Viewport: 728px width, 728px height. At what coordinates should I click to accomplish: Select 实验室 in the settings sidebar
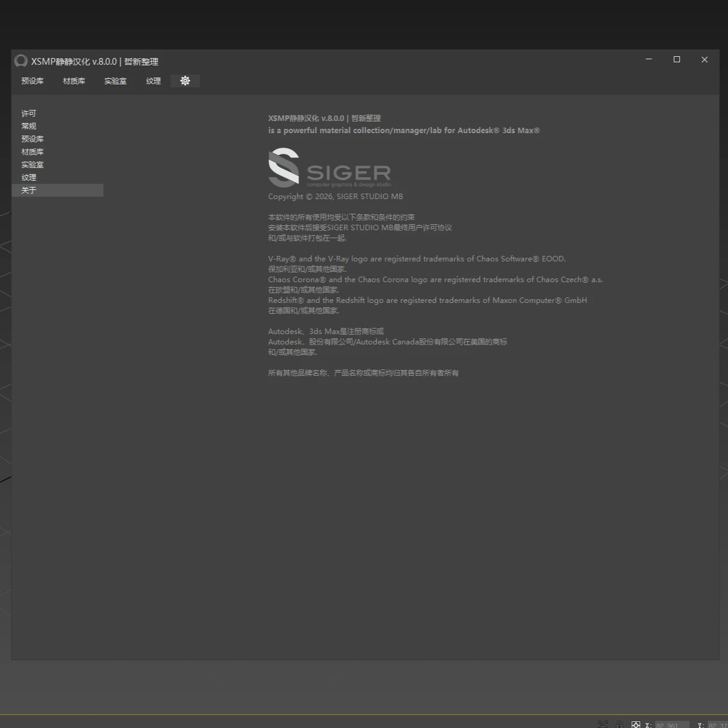pyautogui.click(x=57, y=165)
